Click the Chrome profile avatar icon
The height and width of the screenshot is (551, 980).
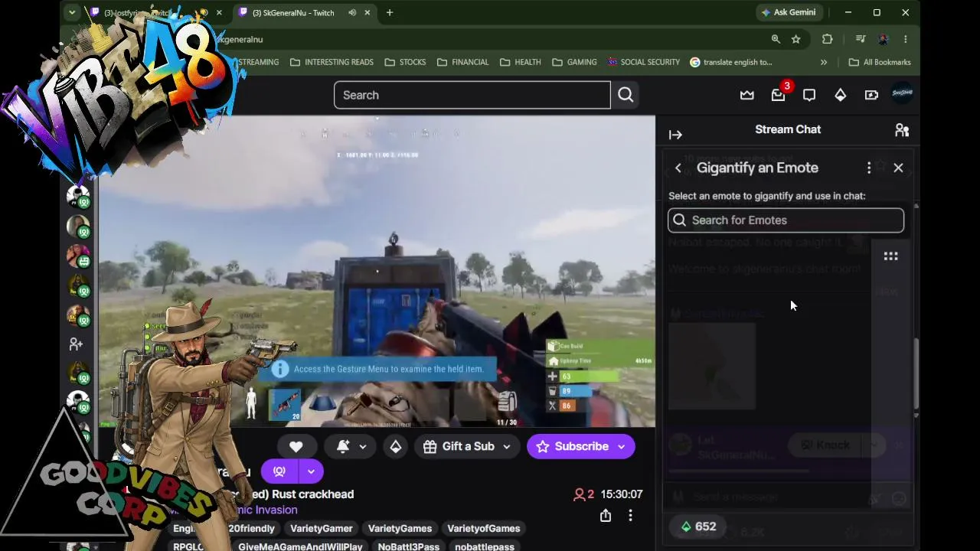click(x=883, y=39)
